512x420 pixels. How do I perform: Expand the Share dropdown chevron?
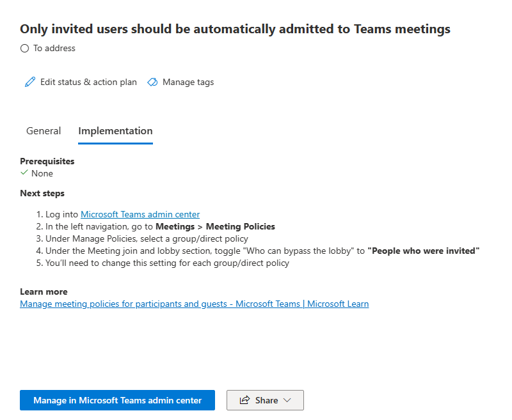point(287,400)
